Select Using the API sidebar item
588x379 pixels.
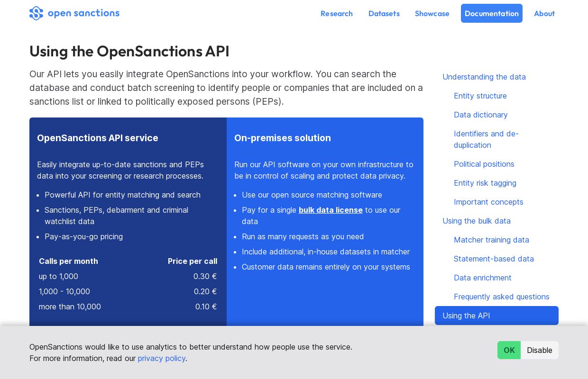click(x=496, y=316)
